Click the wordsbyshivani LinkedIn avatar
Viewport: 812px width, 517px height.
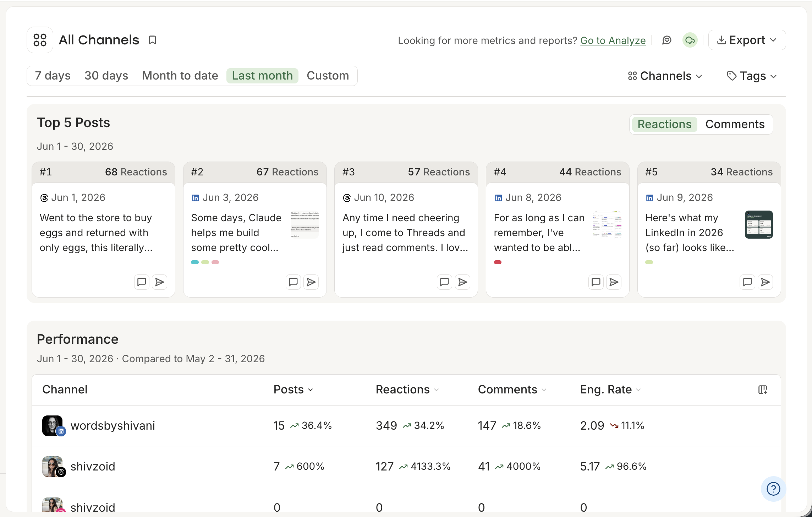53,426
